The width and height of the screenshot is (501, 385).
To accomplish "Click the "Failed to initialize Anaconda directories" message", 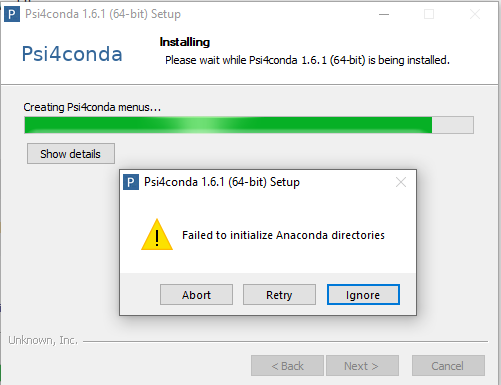I will 283,235.
